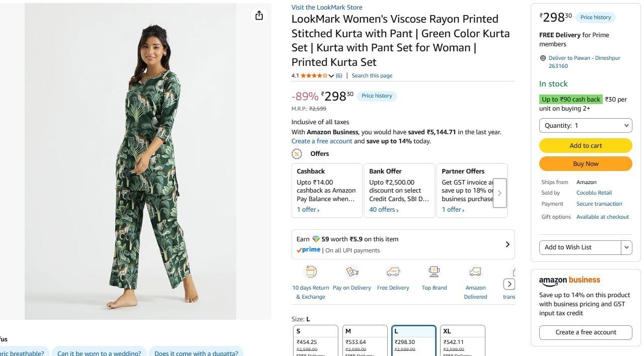The image size is (644, 356).
Task: Click the Pay on Delivery icon
Action: [352, 272]
